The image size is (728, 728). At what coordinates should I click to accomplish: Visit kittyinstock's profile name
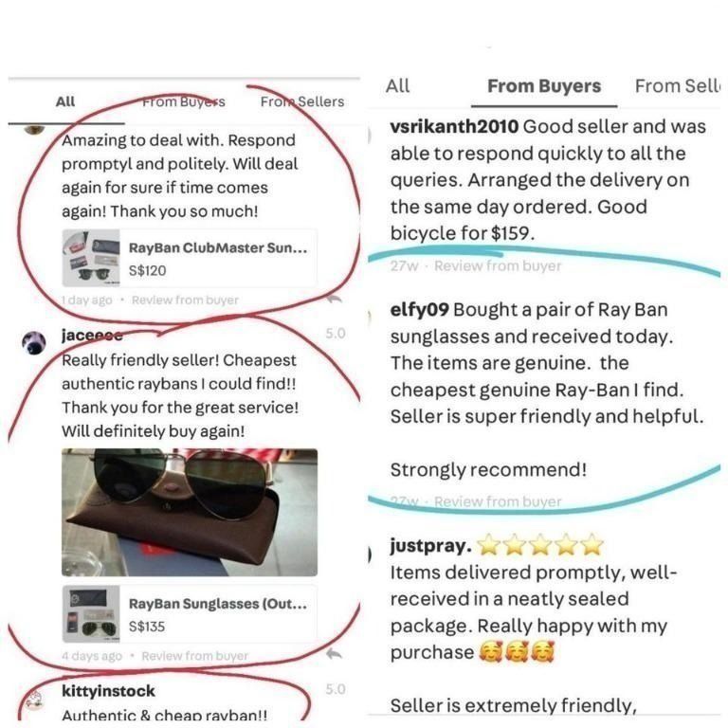(108, 690)
